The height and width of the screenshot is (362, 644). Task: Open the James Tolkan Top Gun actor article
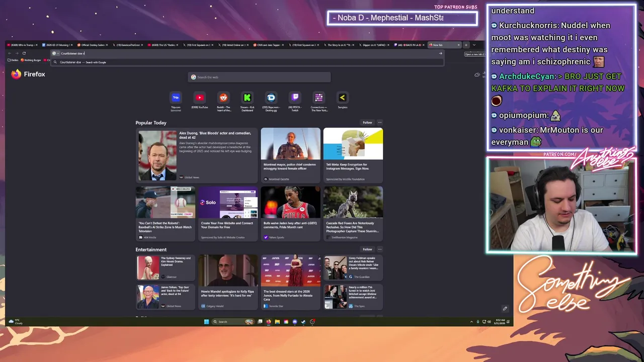166,297
